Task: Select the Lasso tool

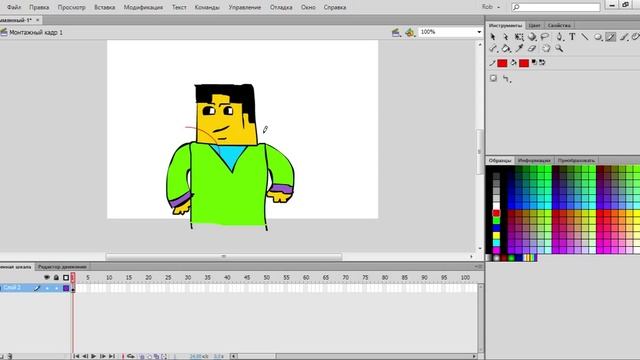Action: [545, 37]
